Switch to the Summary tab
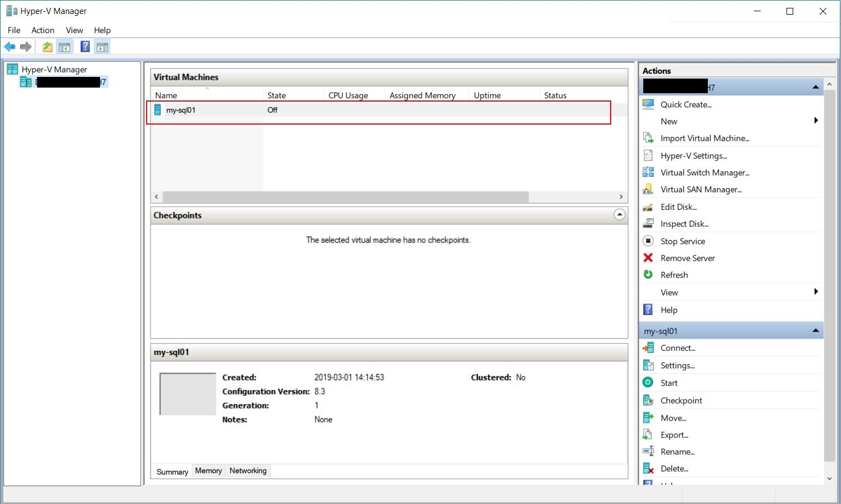Image resolution: width=841 pixels, height=504 pixels. 172,471
